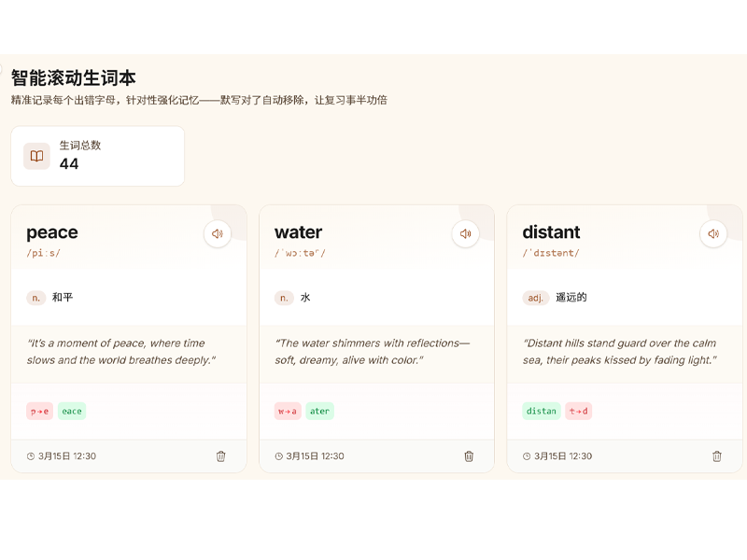Delete the water word card
Viewport: 747px width, 560px height.
coord(469,456)
